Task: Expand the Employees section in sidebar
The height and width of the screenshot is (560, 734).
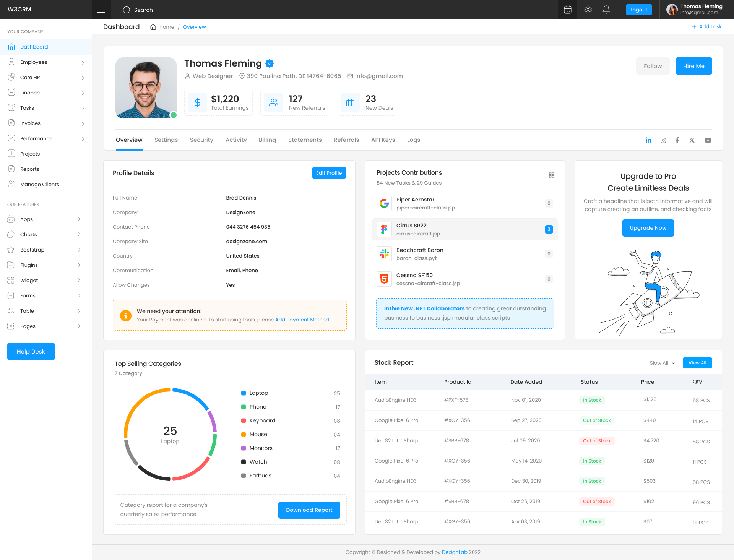Action: click(x=46, y=62)
